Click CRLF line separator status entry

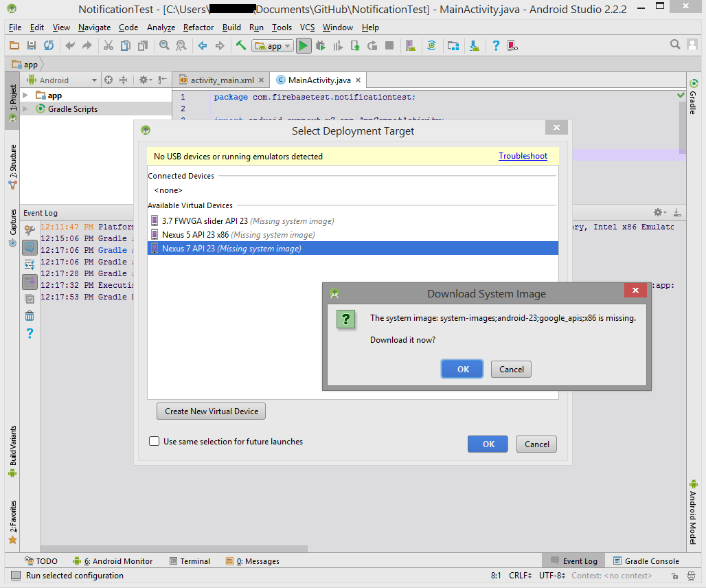pyautogui.click(x=520, y=576)
